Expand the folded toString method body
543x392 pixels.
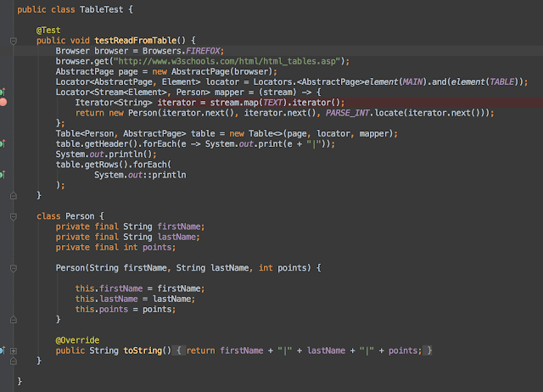click(14, 350)
